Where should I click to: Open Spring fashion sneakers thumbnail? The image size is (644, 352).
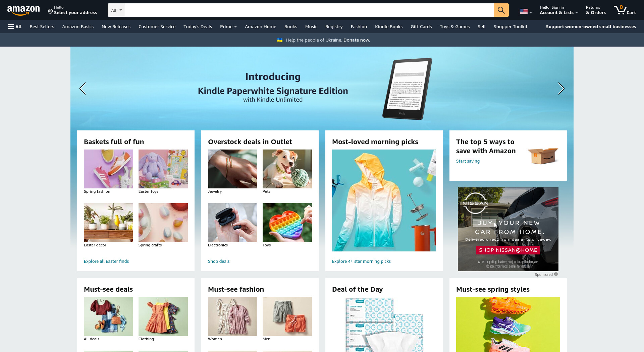pos(108,169)
